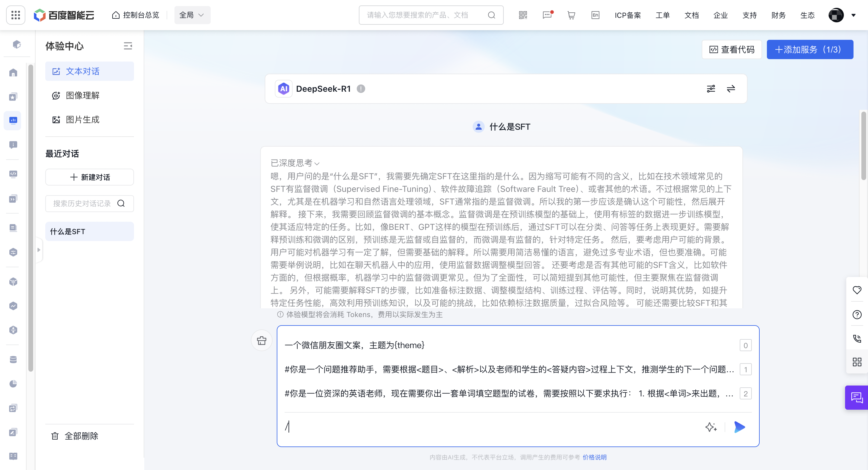The width and height of the screenshot is (868, 470).
Task: Click the heart favorite icon on right
Action: pos(857,290)
